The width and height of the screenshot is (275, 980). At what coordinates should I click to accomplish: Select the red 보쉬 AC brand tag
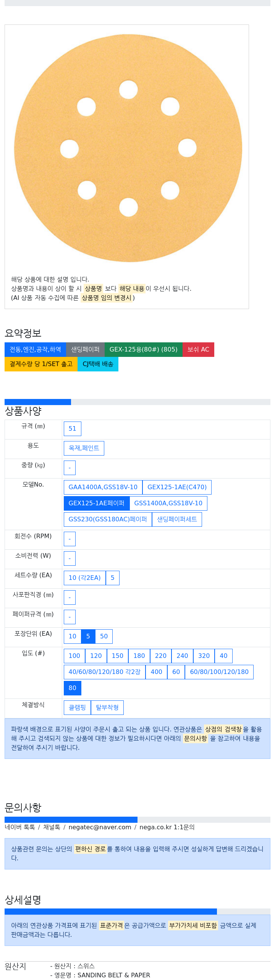(x=198, y=350)
